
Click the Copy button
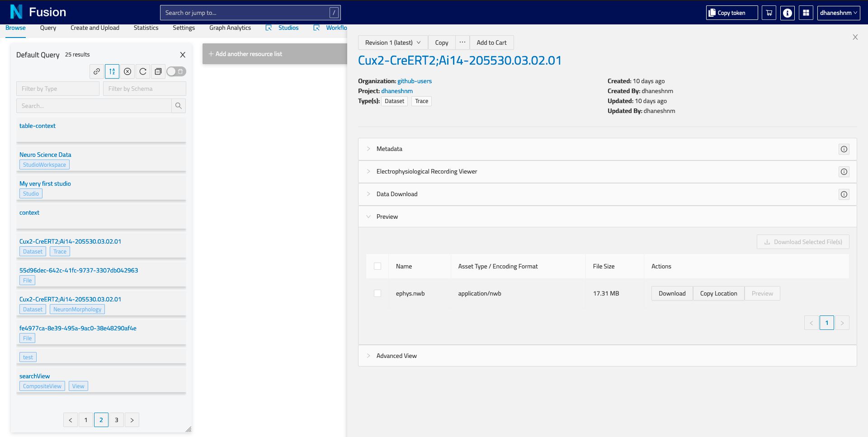pyautogui.click(x=442, y=42)
